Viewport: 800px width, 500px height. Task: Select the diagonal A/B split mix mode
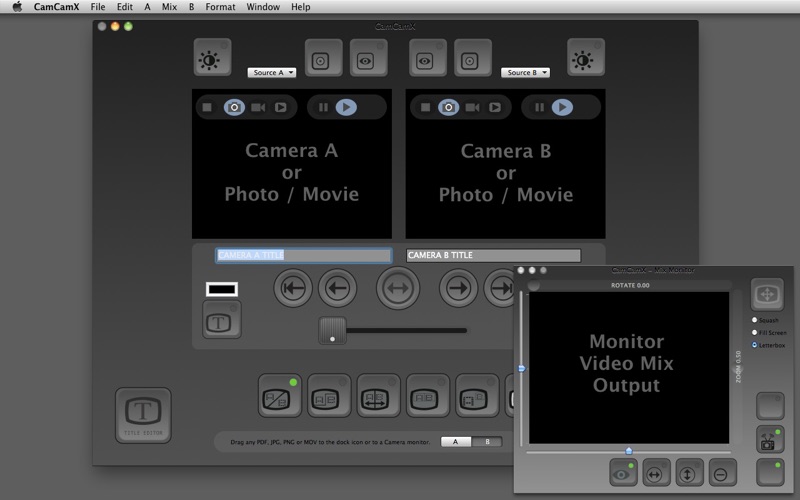tap(279, 395)
